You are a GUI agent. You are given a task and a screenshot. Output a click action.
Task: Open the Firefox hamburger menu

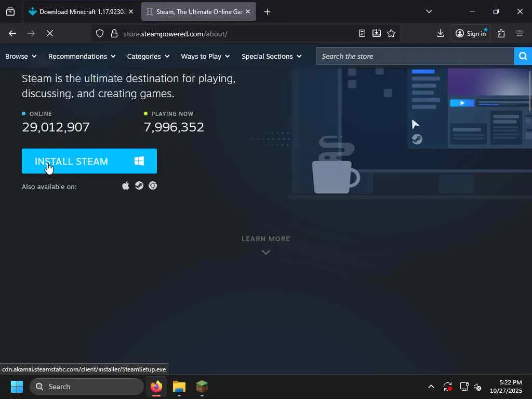pos(520,33)
